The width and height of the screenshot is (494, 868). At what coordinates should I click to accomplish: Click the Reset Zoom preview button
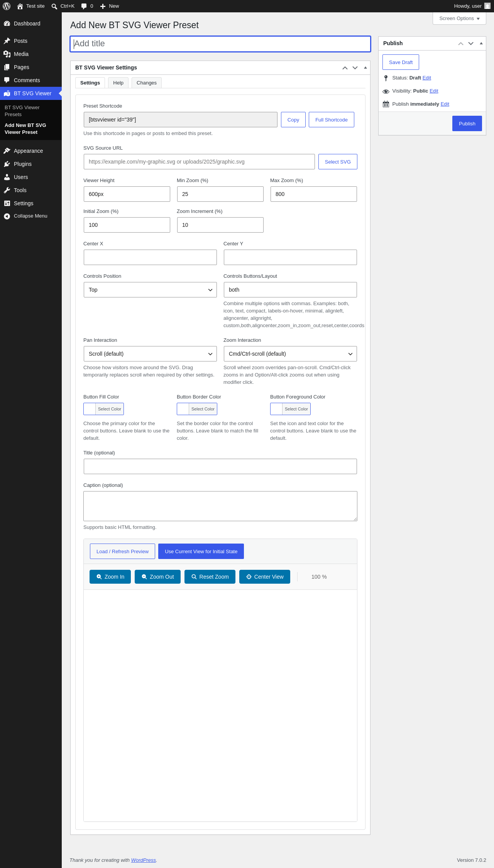210,577
